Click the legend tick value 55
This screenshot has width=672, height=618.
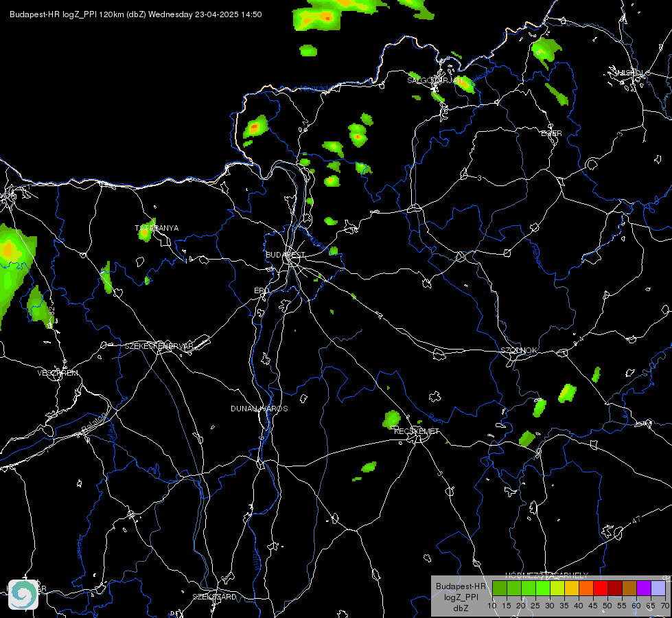click(x=622, y=606)
